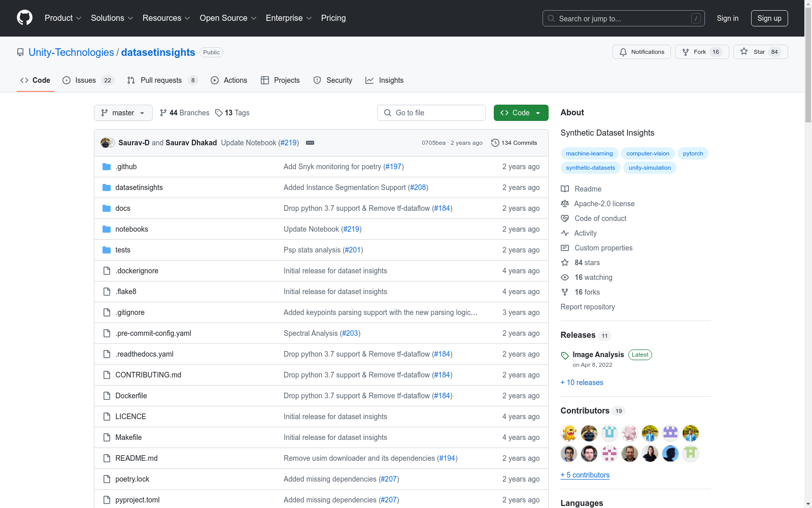The width and height of the screenshot is (812, 508).
Task: Click the docs folder icon
Action: pyautogui.click(x=107, y=208)
